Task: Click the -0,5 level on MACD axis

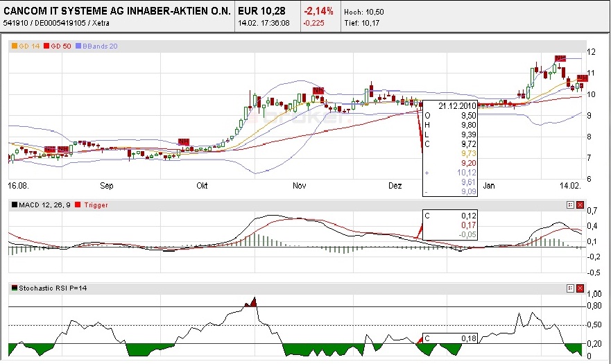Action: click(594, 272)
